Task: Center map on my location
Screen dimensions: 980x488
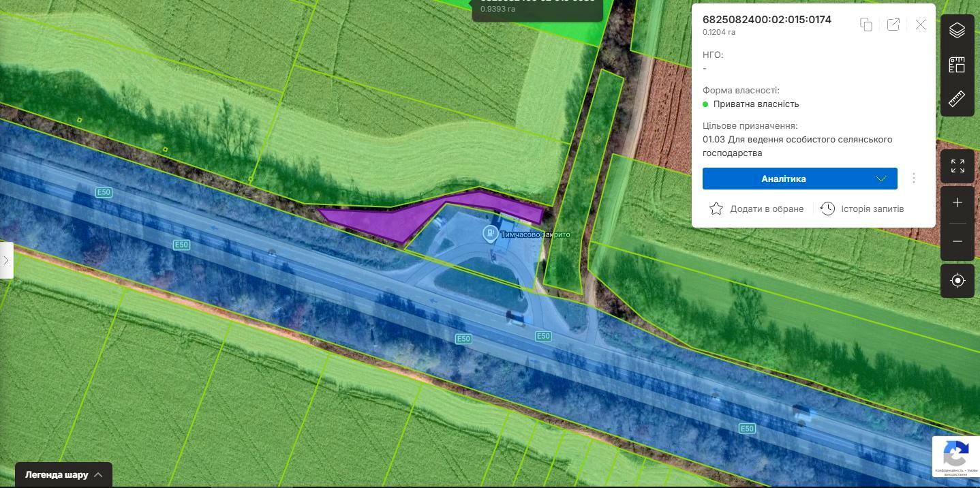Action: tap(957, 281)
